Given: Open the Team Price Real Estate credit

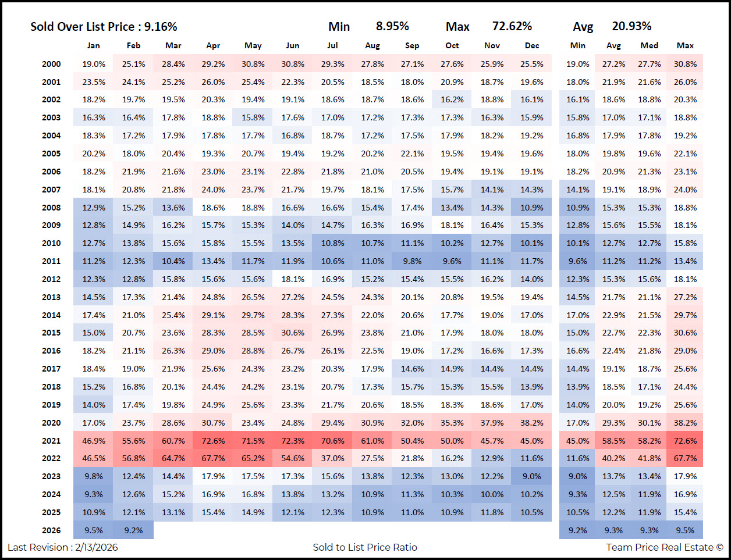Looking at the screenshot, I should (664, 547).
